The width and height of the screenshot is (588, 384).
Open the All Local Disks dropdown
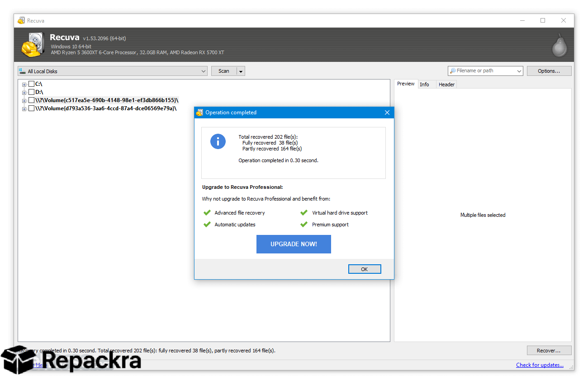203,71
